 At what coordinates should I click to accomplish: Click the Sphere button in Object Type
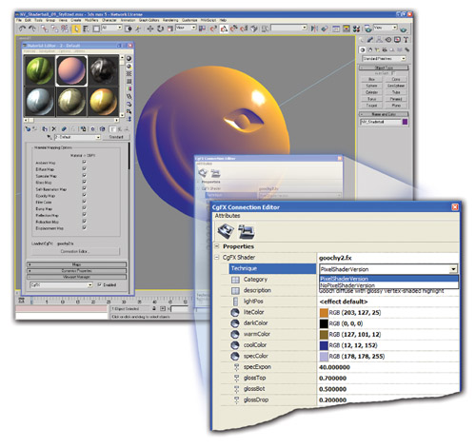pos(371,86)
